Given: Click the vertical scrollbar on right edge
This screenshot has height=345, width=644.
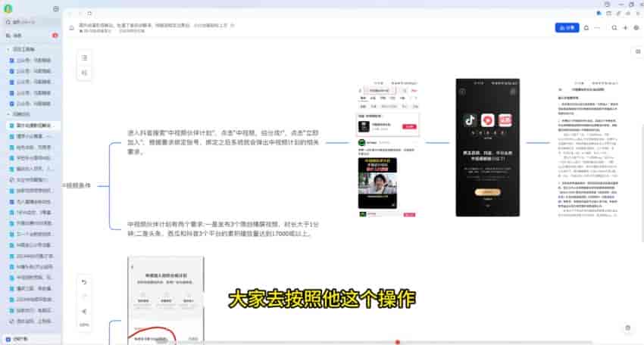Looking at the screenshot, I should 642,182.
